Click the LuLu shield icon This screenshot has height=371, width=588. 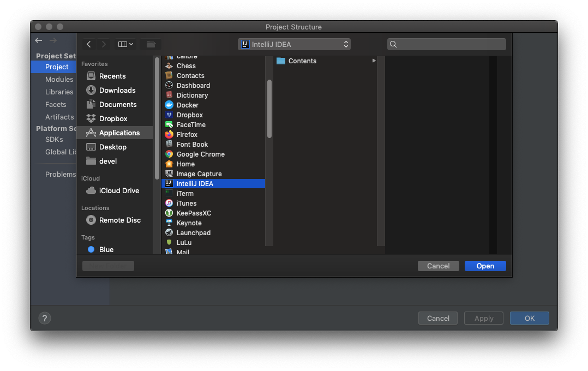pos(169,242)
